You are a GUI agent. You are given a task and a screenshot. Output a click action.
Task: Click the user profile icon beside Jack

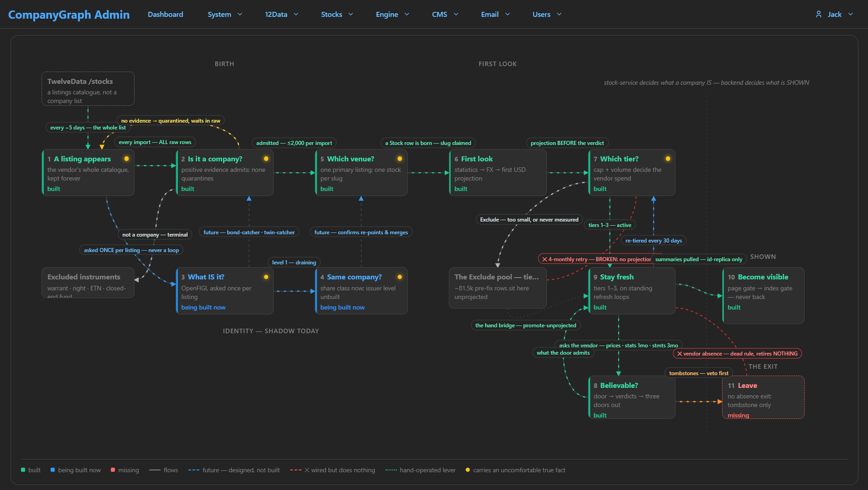819,15
